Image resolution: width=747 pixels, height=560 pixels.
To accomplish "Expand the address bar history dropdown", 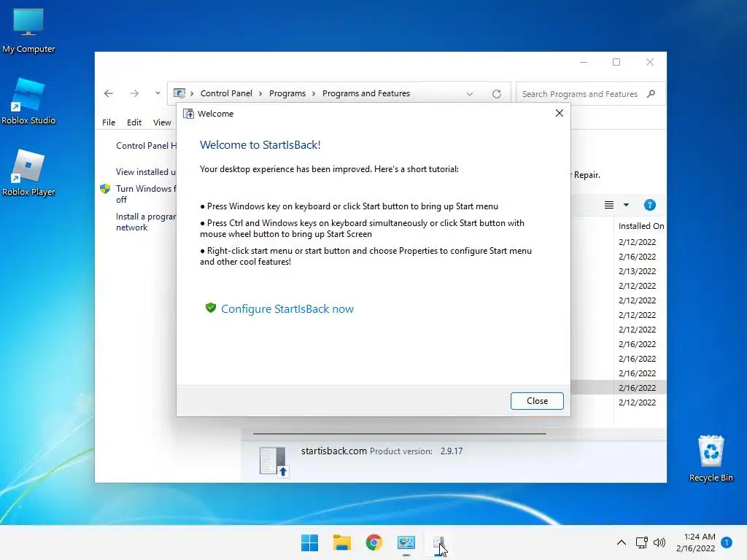I will point(470,94).
